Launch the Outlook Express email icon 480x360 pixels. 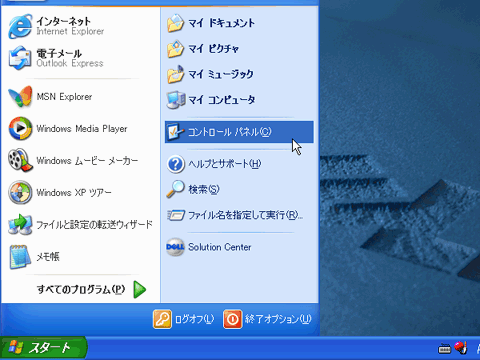[x=20, y=58]
